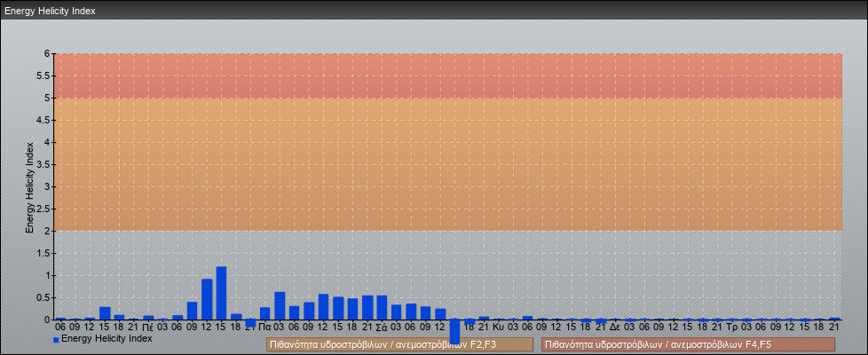Click the y-axis tick value 4
The width and height of the screenshot is (868, 355).
click(x=48, y=142)
